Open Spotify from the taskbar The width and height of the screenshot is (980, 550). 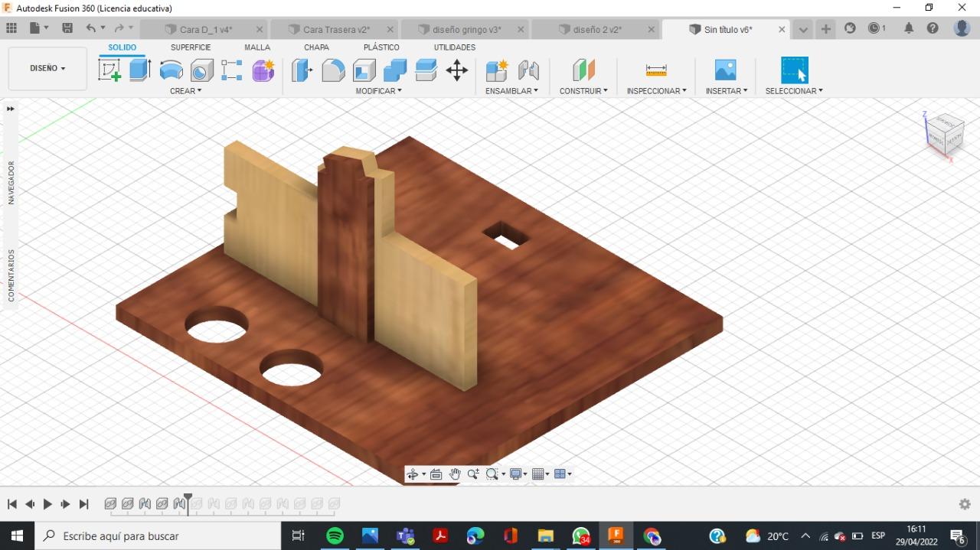(x=335, y=536)
